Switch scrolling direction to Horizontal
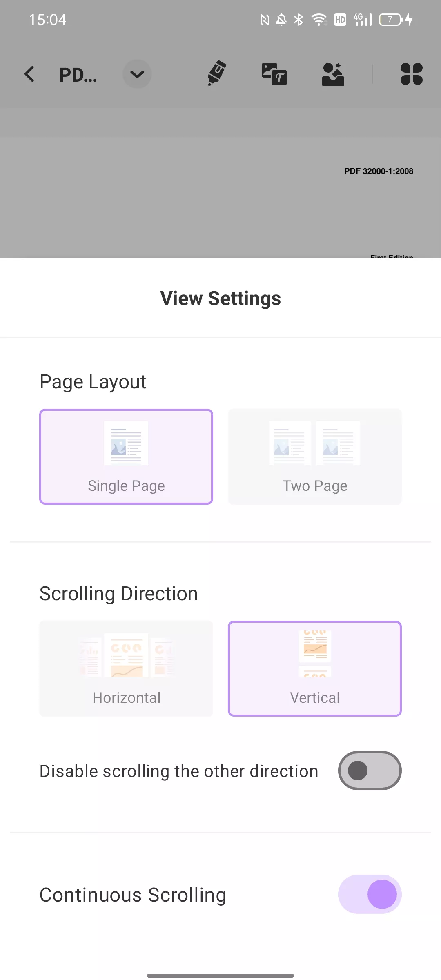This screenshot has width=441, height=980. [126, 668]
